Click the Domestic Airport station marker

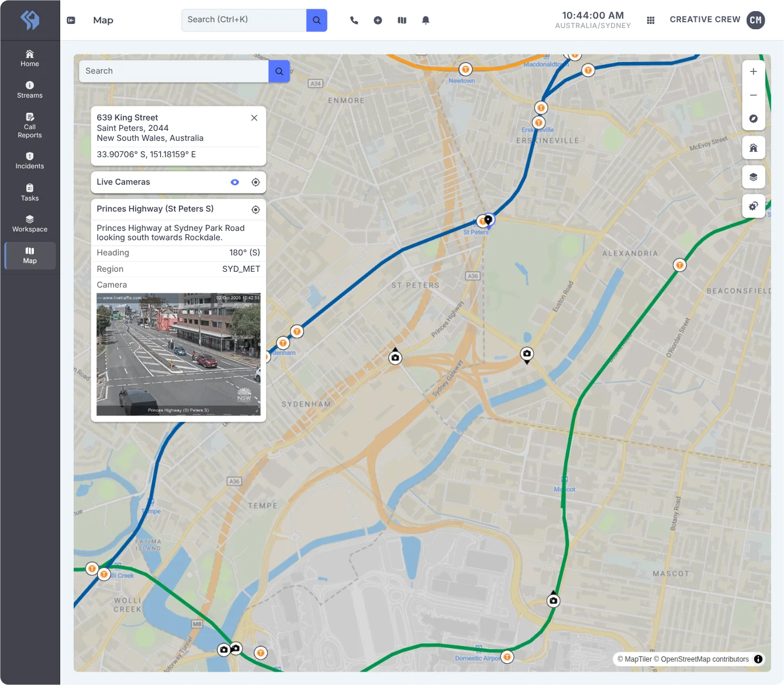point(507,657)
